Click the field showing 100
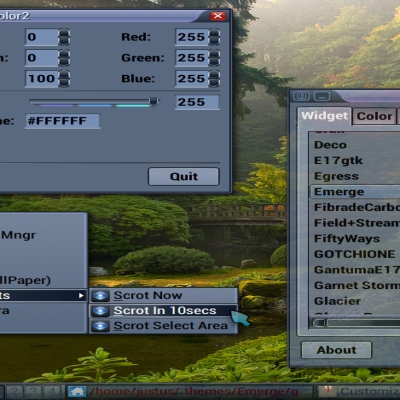The height and width of the screenshot is (400, 400). [42, 79]
